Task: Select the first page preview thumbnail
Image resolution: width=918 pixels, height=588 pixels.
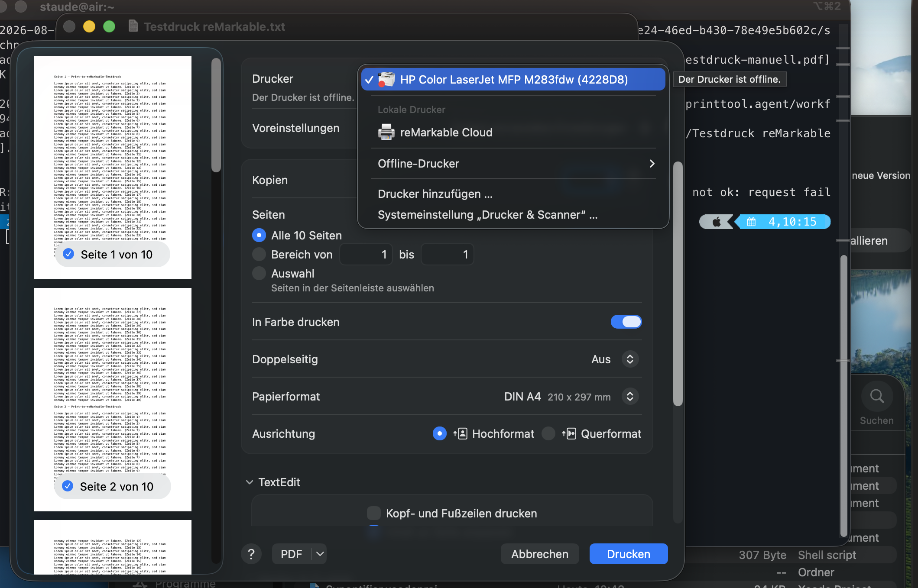Action: point(113,167)
